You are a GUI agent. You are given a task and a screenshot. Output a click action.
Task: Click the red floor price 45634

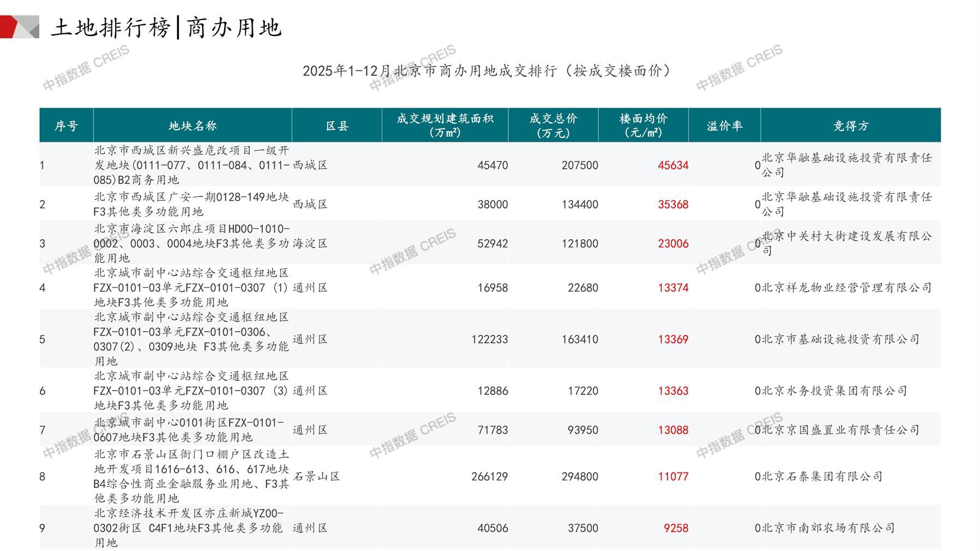click(673, 165)
